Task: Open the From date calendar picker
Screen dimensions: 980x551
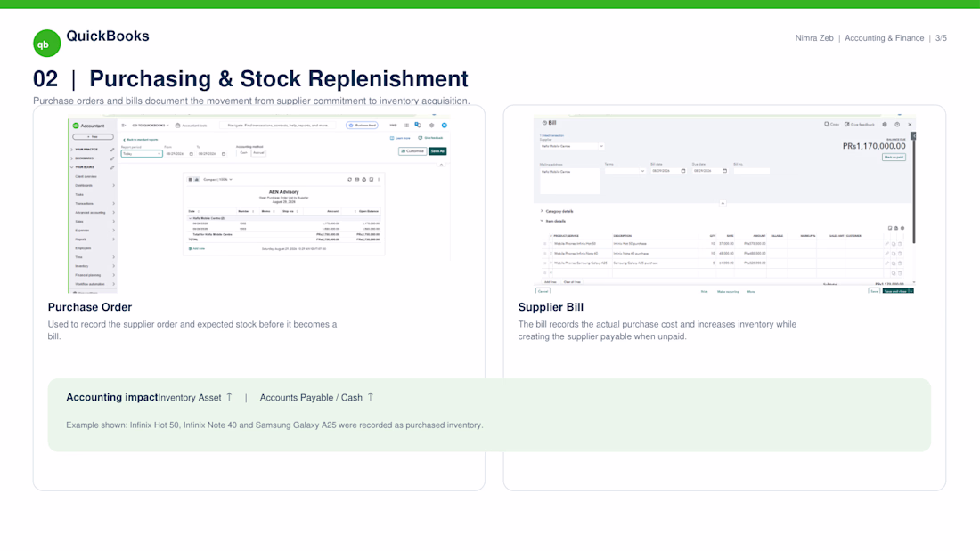Action: pyautogui.click(x=192, y=154)
